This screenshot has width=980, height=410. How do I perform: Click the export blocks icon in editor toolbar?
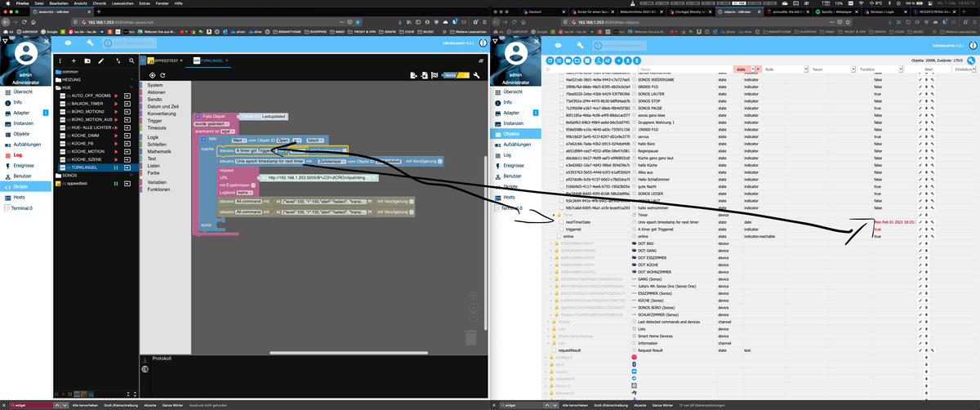pyautogui.click(x=413, y=75)
